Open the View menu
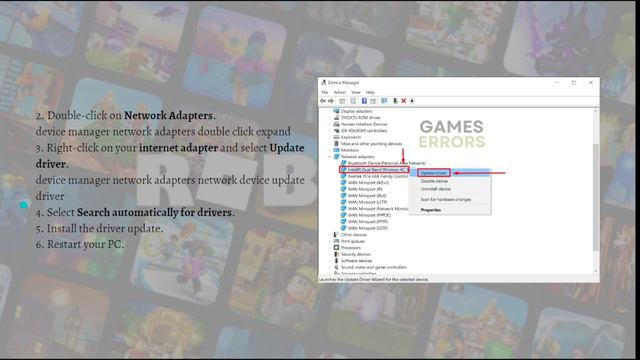640x360 pixels. click(356, 93)
